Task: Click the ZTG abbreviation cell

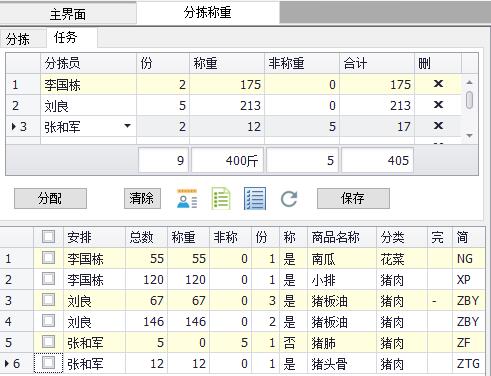Action: (469, 363)
